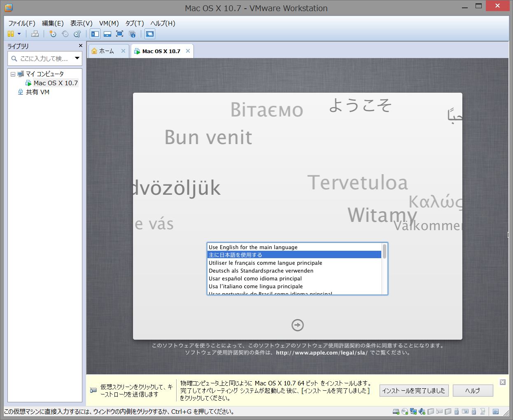Image resolution: width=513 pixels, height=420 pixels.
Task: Toggle the library sidebar view icon
Action: tap(95, 34)
